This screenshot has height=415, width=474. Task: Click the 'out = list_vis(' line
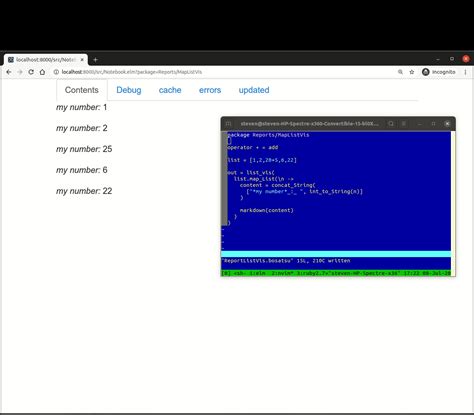click(x=251, y=173)
